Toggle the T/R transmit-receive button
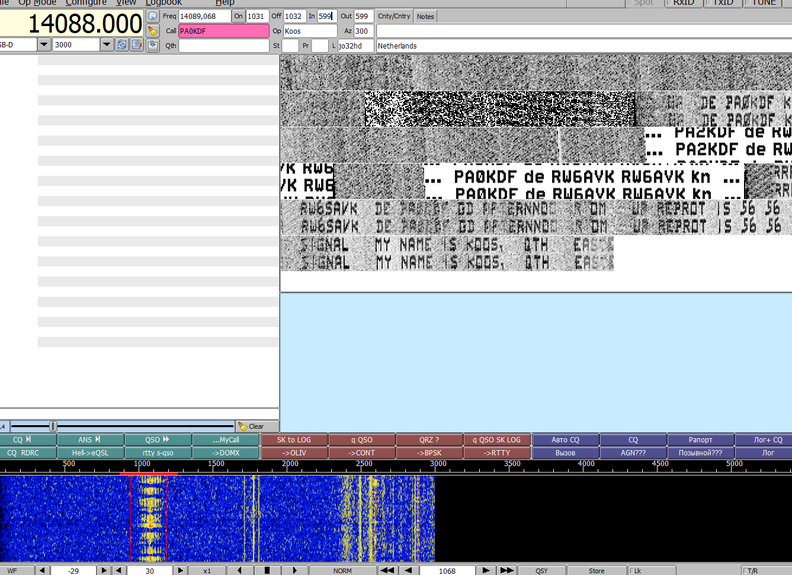This screenshot has width=792, height=575. 752,570
